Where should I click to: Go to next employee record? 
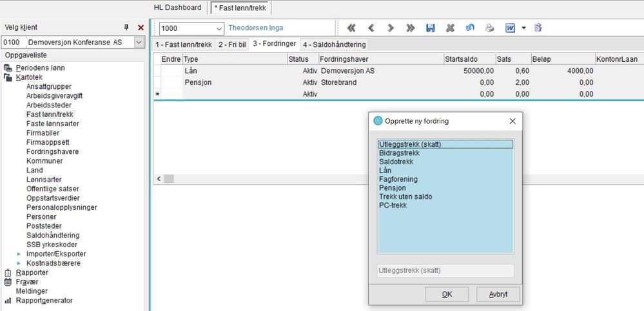[x=391, y=28]
